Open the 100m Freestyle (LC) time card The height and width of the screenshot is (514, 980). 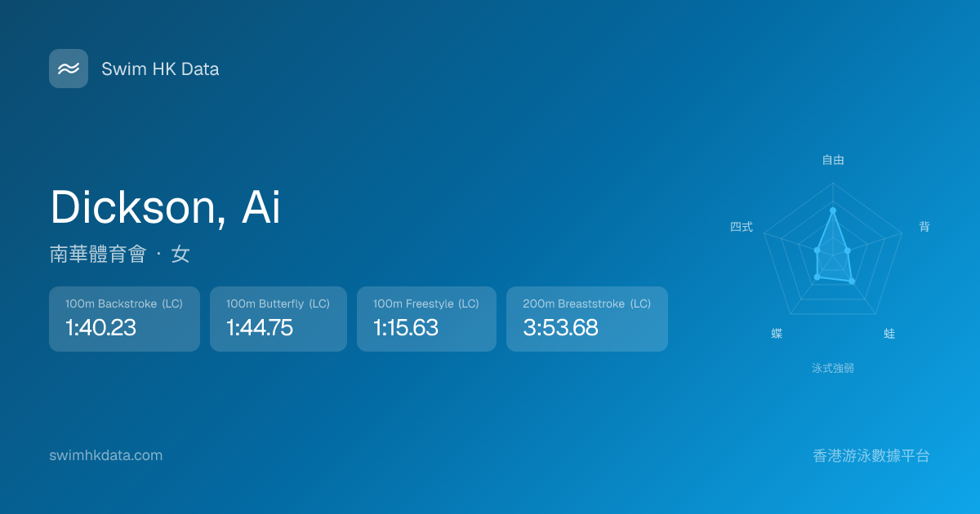click(x=426, y=319)
